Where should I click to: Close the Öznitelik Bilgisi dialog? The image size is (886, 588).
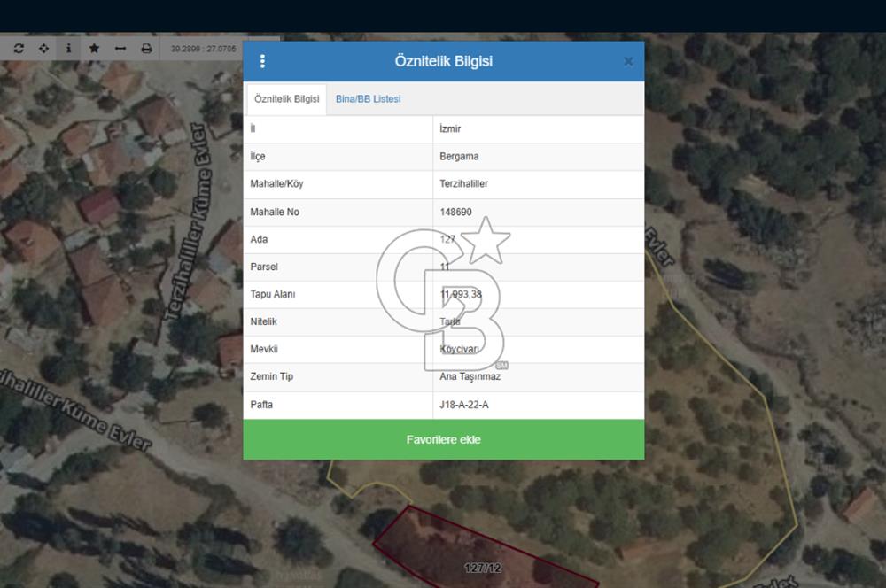point(628,61)
